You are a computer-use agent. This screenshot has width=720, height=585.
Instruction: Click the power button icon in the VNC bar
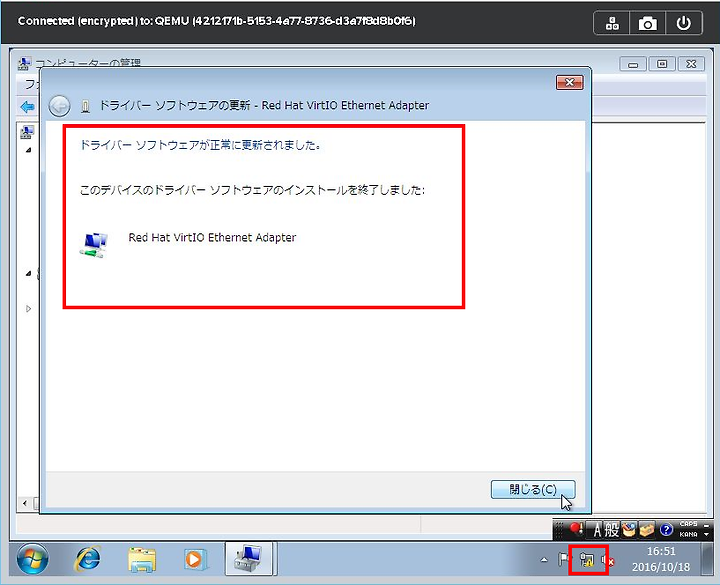pyautogui.click(x=683, y=23)
